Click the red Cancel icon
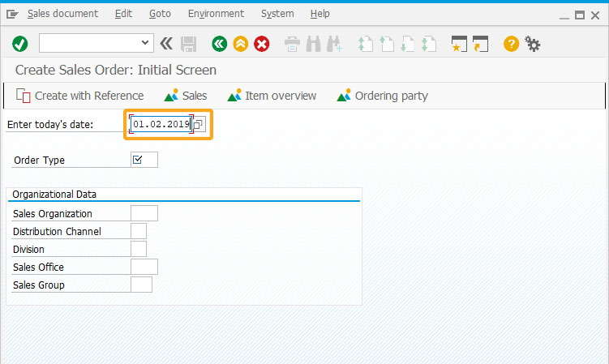This screenshot has height=364, width=609. [x=262, y=44]
